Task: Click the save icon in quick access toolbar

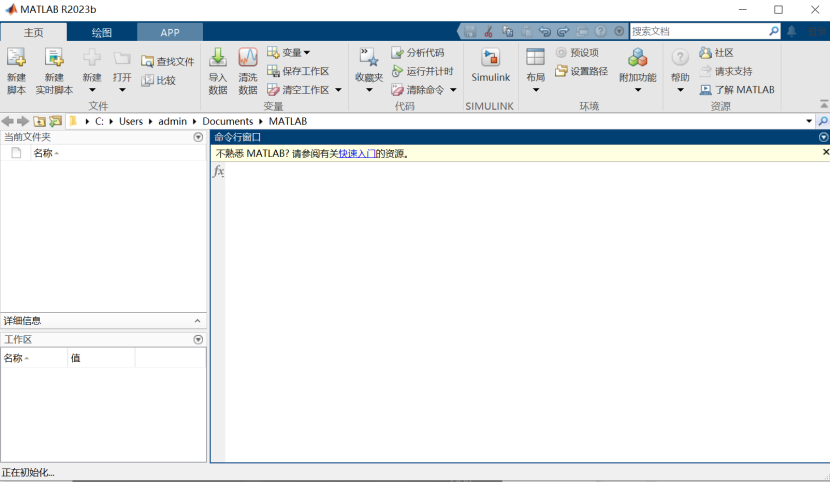Action: [470, 32]
